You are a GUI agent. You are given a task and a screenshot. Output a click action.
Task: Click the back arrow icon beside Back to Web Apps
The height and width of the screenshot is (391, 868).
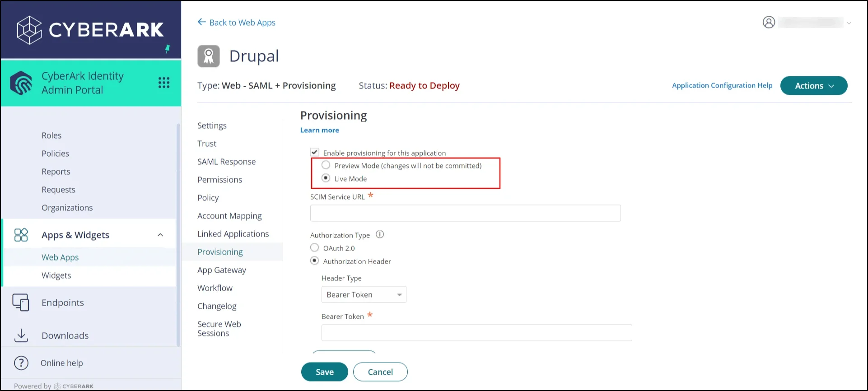pos(201,22)
